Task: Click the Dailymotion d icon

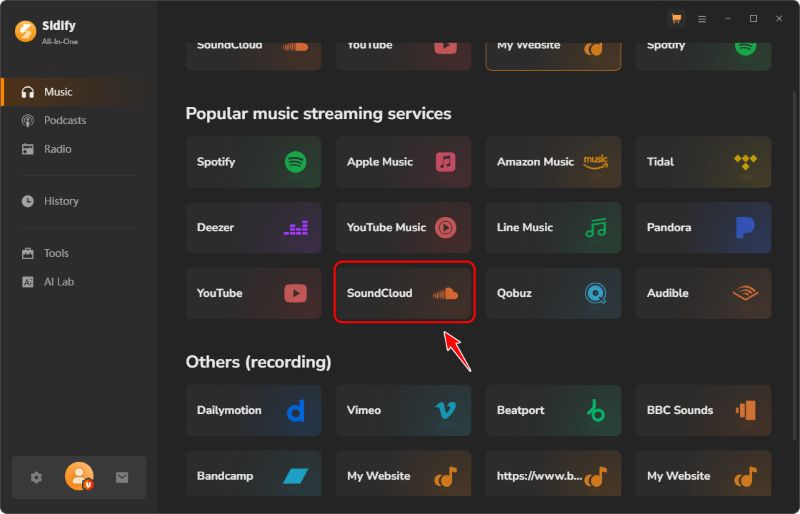Action: [x=295, y=410]
